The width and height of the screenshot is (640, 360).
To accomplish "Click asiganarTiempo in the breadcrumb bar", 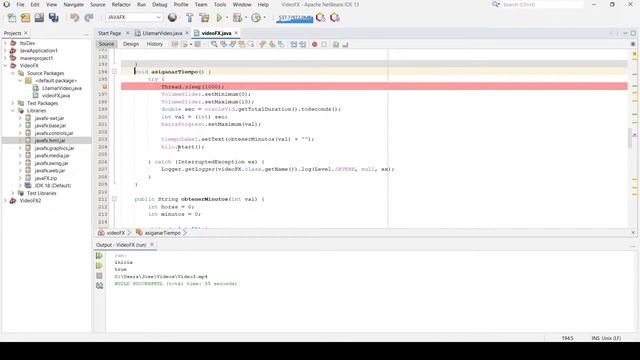I will 162,233.
